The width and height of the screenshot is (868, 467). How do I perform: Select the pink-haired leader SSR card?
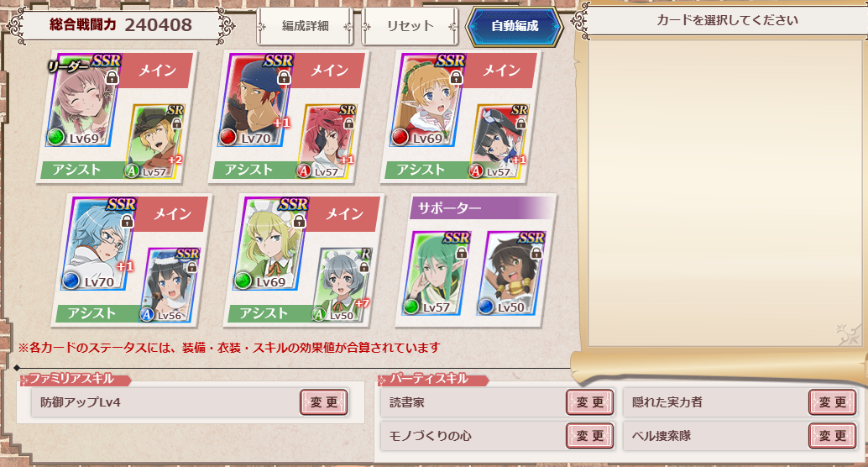84,101
